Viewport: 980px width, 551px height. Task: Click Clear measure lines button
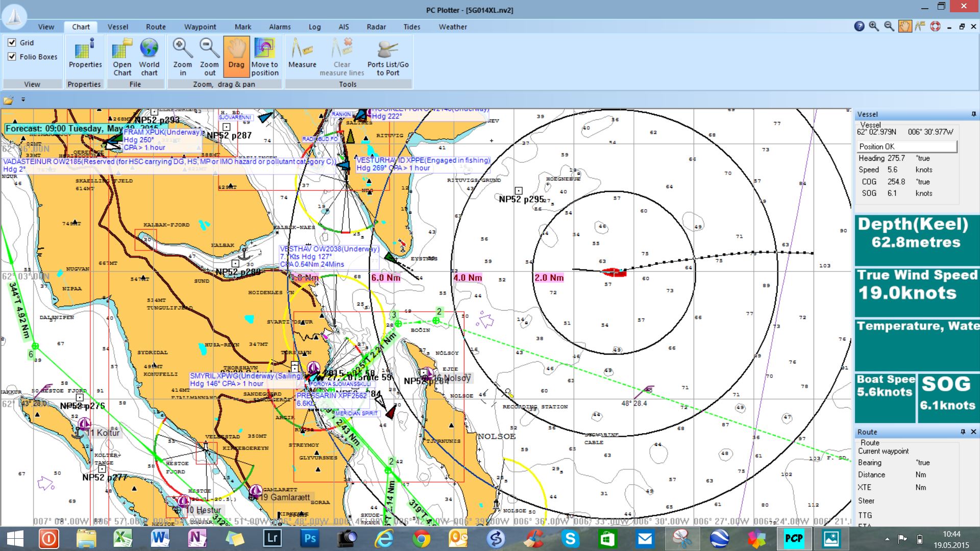[x=342, y=57]
